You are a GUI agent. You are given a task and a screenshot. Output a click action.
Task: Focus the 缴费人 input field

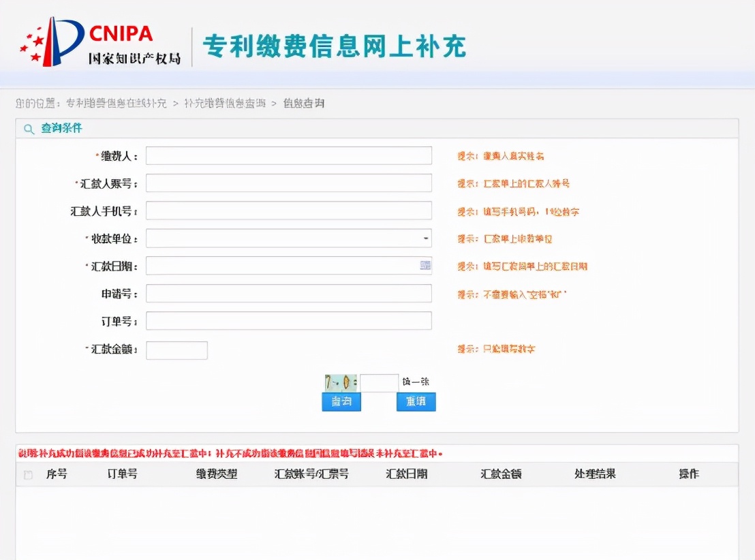point(289,155)
